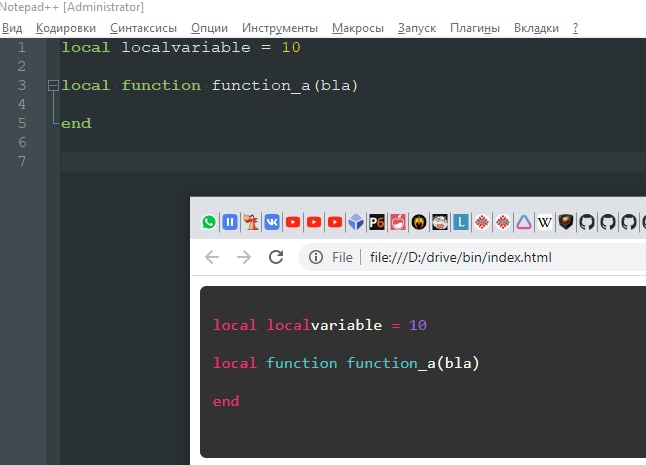Open the Опции menu
Viewport: 646px width, 465px height.
pos(209,28)
